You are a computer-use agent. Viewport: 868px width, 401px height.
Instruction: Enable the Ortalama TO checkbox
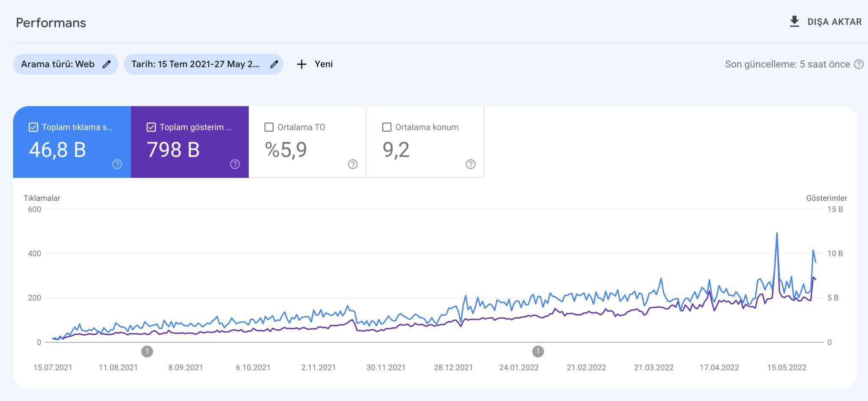tap(269, 127)
